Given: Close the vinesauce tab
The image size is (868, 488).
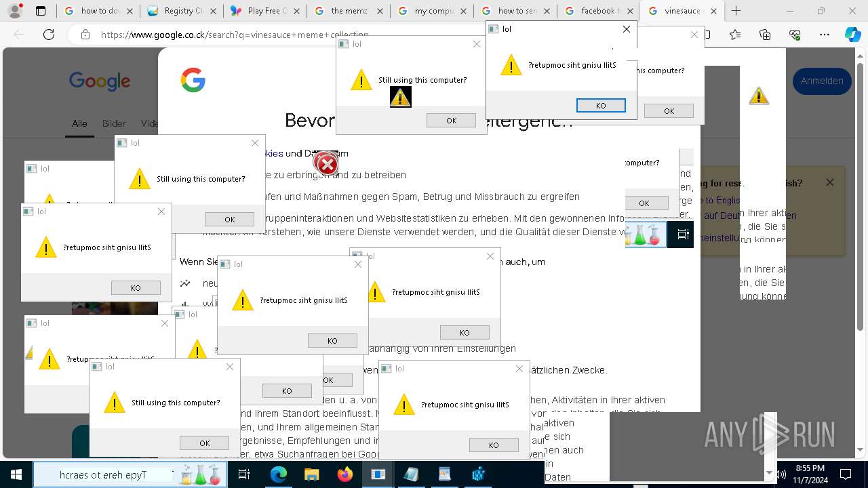Looking at the screenshot, I should (x=713, y=11).
